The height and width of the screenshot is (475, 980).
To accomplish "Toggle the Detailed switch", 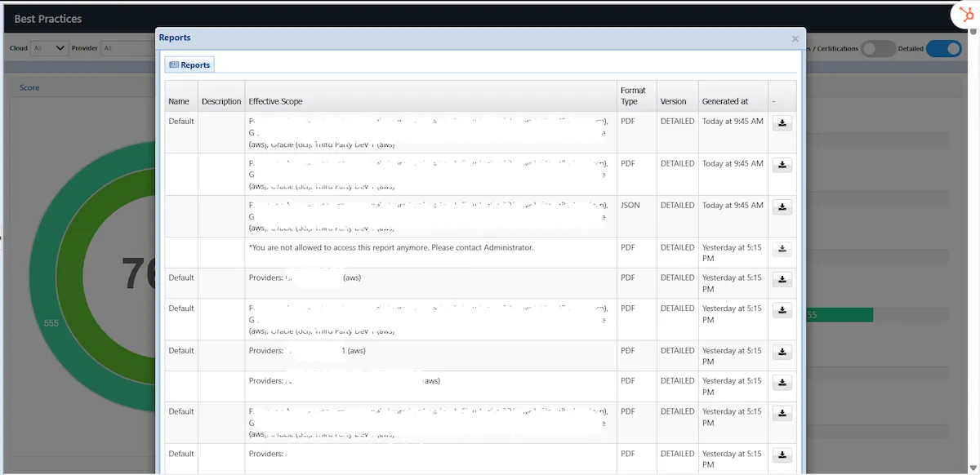I will 943,49.
